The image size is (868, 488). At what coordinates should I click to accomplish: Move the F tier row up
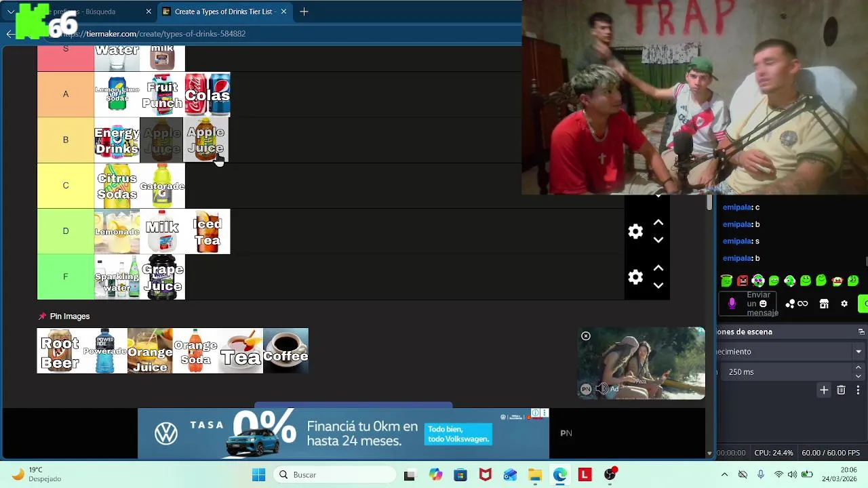pos(658,268)
